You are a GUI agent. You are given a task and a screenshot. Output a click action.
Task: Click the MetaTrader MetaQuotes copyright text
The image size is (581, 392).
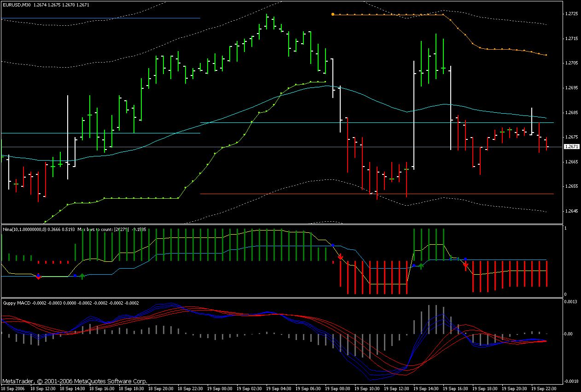coord(75,381)
